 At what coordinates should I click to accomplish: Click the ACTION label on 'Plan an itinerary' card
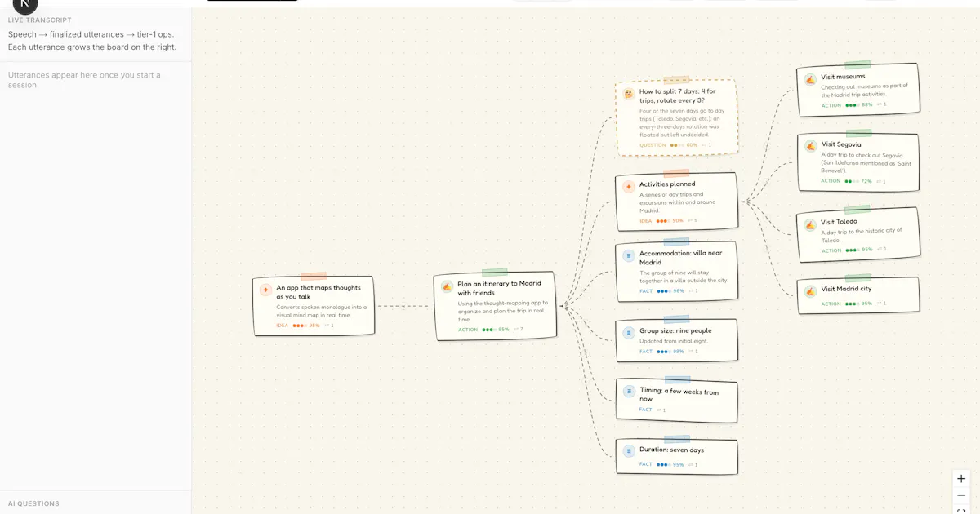coord(468,330)
